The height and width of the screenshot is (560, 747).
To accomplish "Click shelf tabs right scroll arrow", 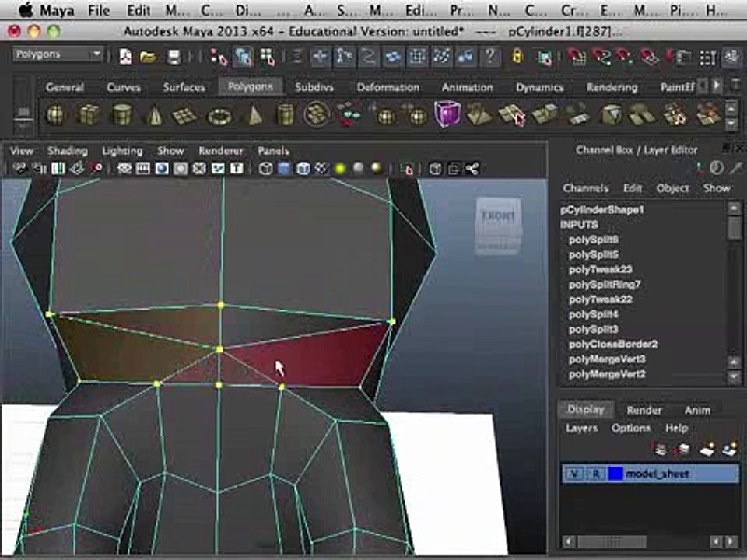I will click(717, 86).
